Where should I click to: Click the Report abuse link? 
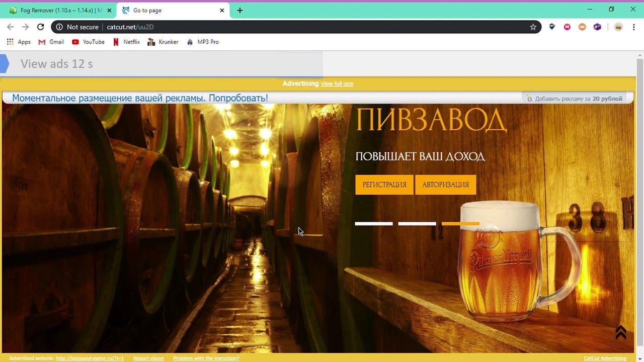tap(148, 358)
